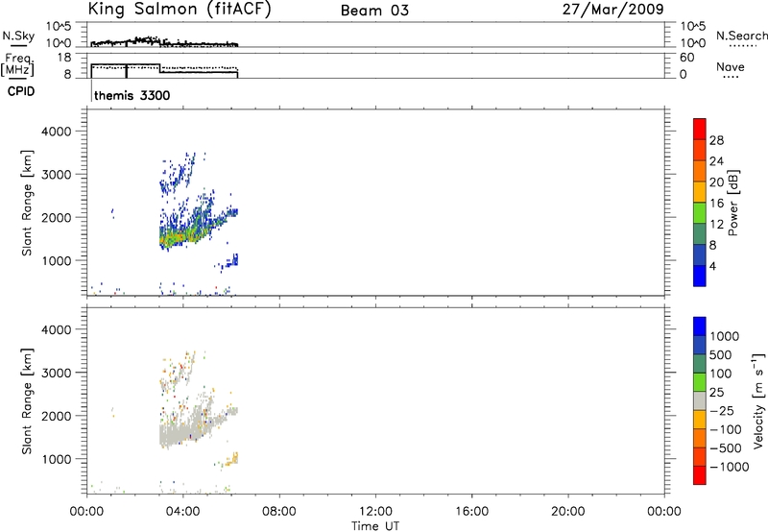The width and height of the screenshot is (768, 532).
Task: Select the '08:00' time axis label
Action: [x=279, y=512]
